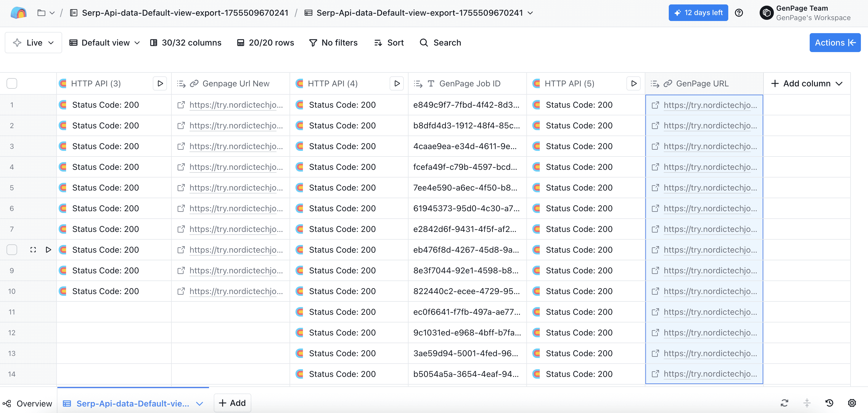
Task: Open the Add column dropdown
Action: pyautogui.click(x=807, y=83)
